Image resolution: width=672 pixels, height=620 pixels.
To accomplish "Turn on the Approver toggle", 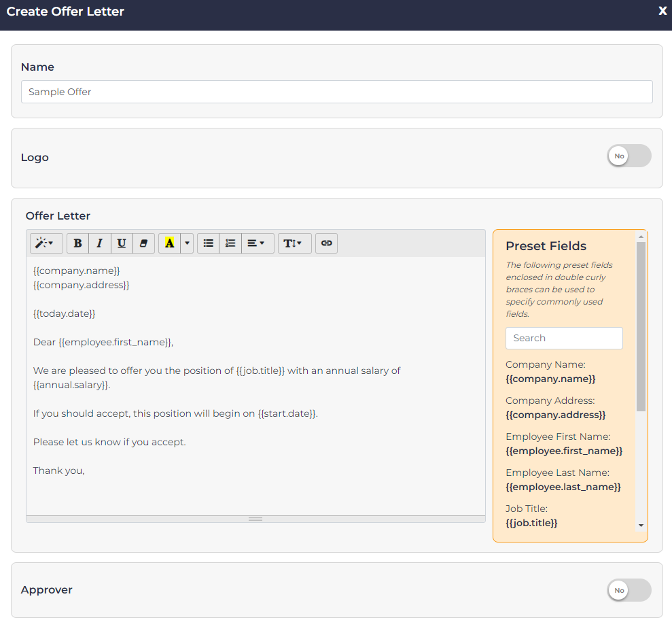I will pos(629,590).
